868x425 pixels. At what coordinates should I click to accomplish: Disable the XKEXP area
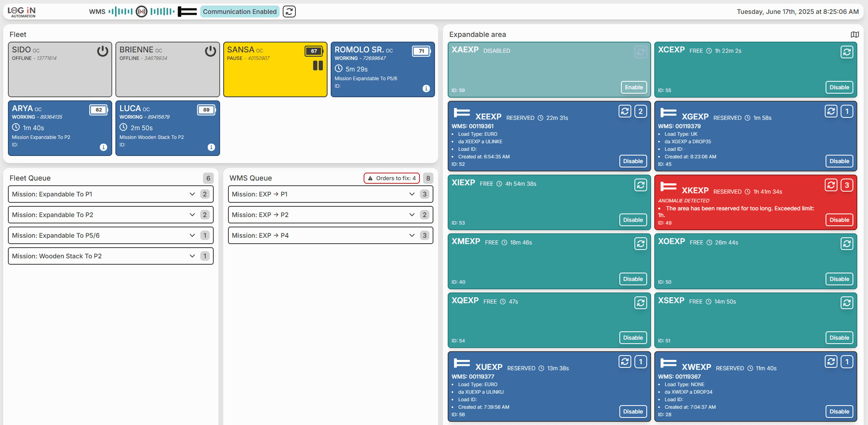[839, 220]
